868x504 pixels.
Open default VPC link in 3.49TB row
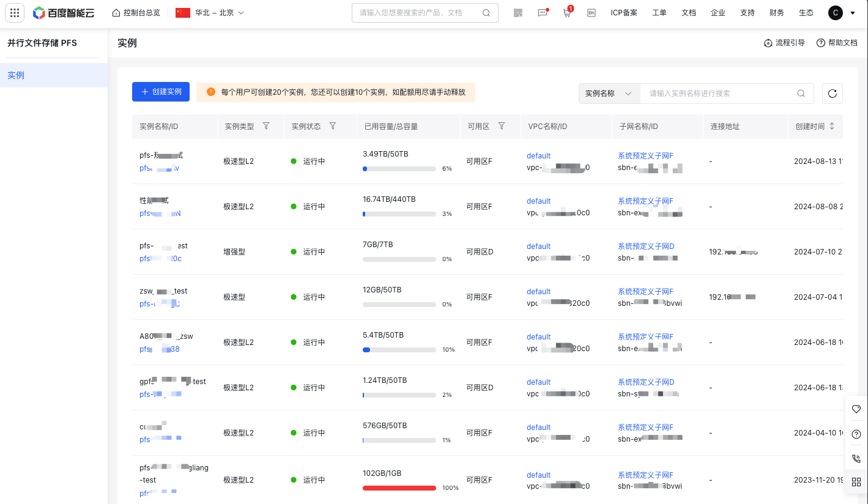tap(538, 156)
